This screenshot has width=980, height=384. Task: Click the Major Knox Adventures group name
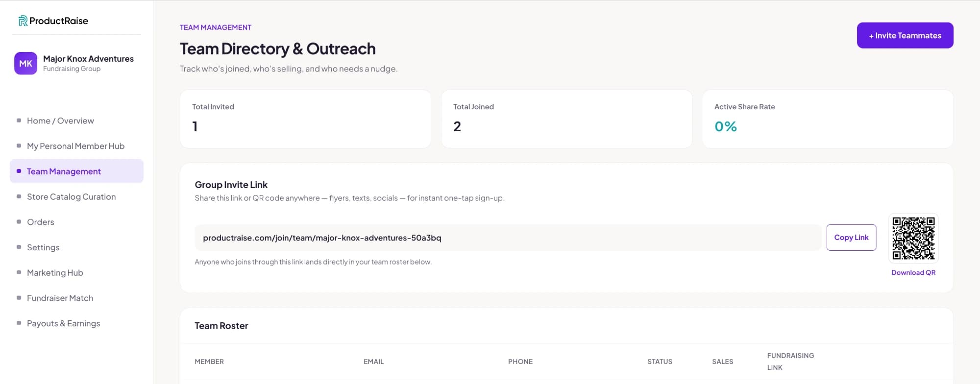(x=88, y=58)
